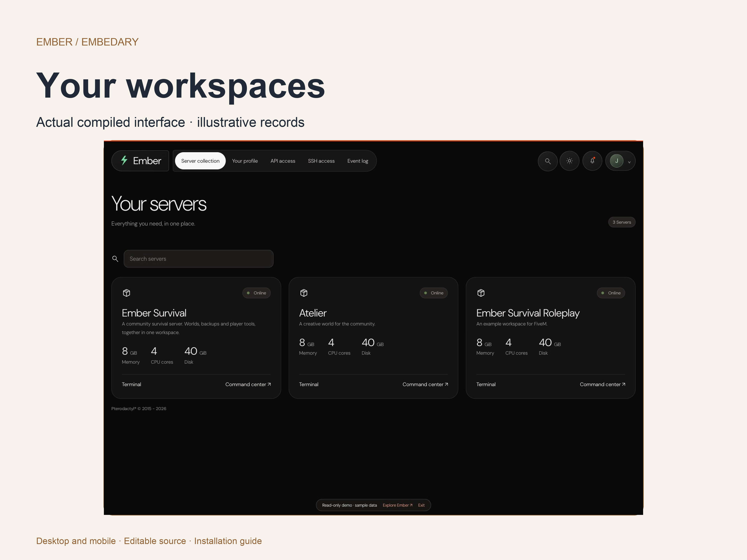Open Command center for Ember Survival
The image size is (747, 560).
tap(248, 384)
